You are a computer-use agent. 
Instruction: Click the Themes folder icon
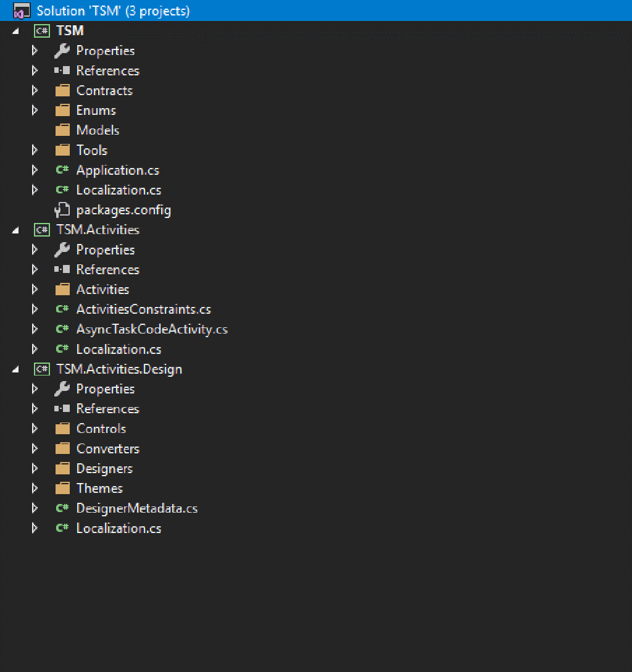coord(62,489)
